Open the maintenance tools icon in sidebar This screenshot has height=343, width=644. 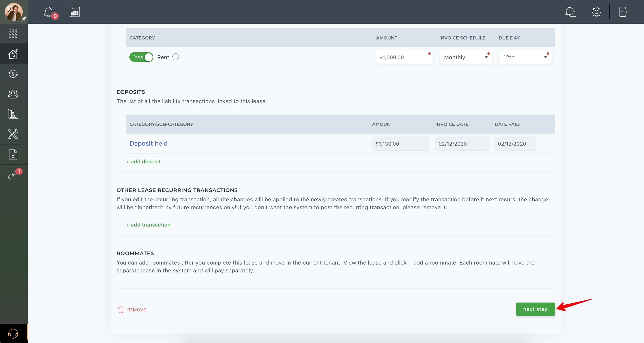point(13,134)
